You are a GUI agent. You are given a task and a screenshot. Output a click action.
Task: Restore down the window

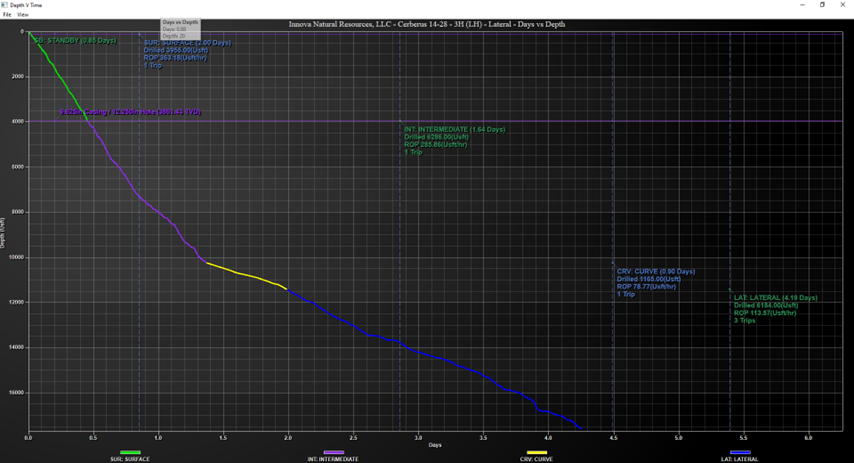(x=822, y=5)
